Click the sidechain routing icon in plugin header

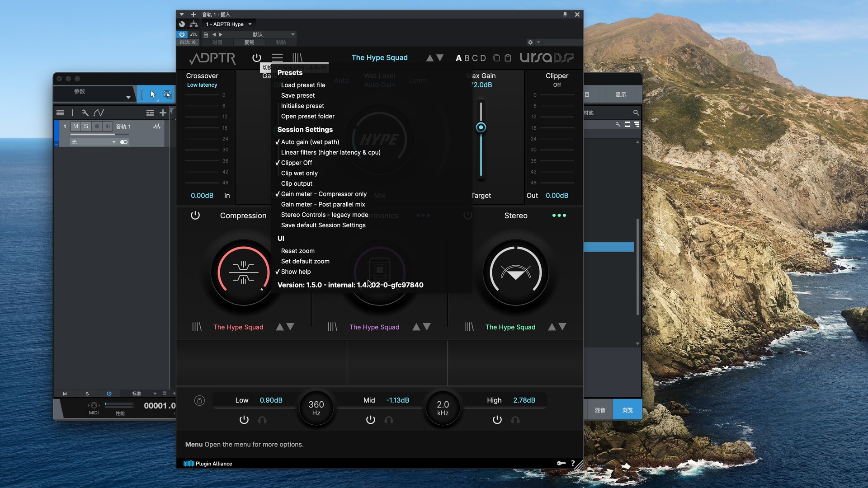click(x=194, y=24)
